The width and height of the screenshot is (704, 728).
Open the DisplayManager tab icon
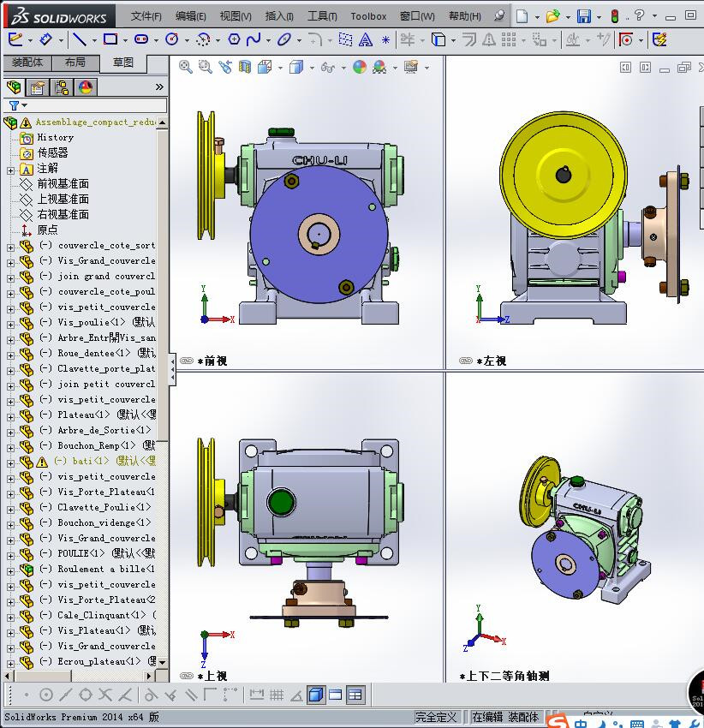pyautogui.click(x=86, y=87)
